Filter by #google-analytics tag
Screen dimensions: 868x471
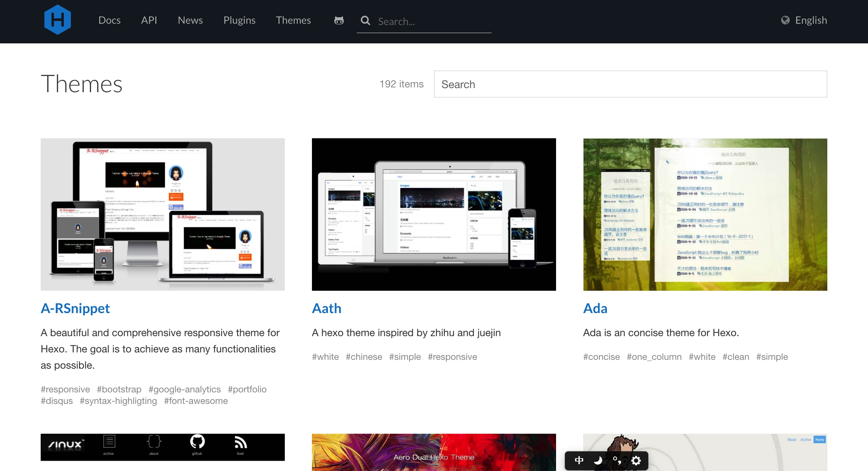[x=184, y=389]
